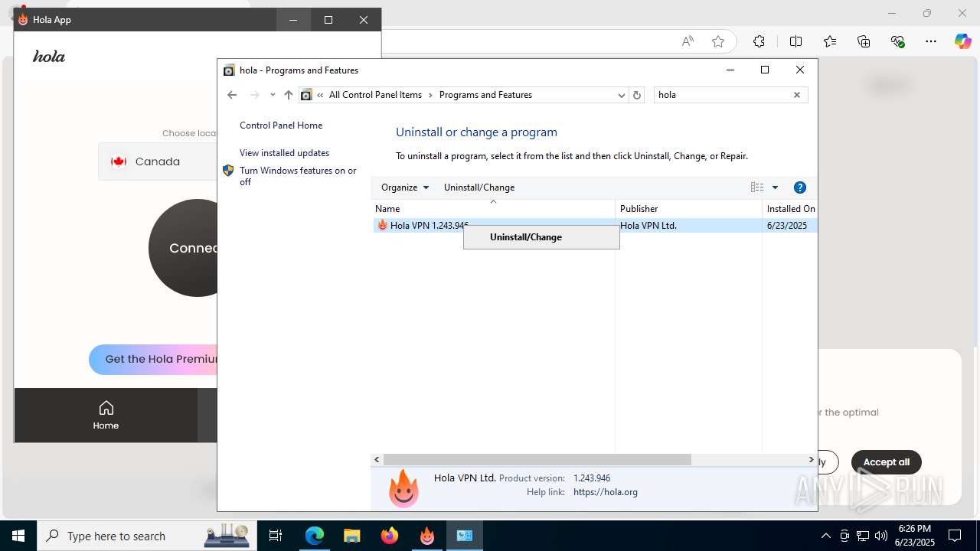The height and width of the screenshot is (551, 980).
Task: Open Firefox from the taskbar
Action: [x=390, y=536]
